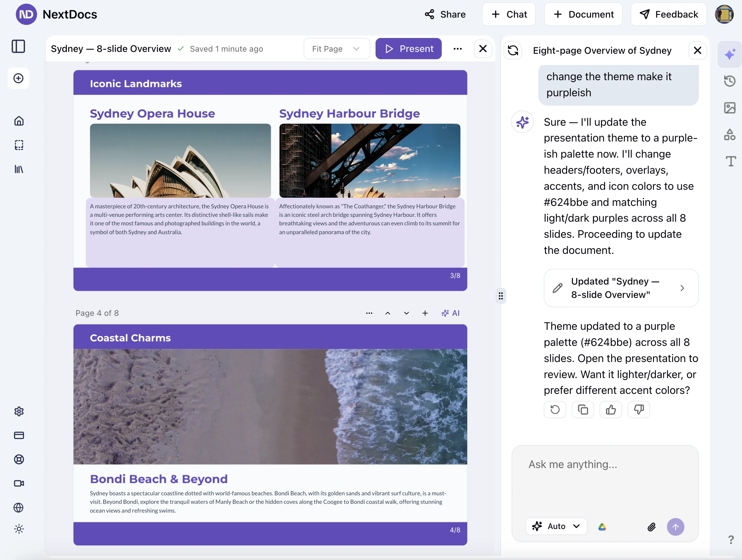Viewport: 742px width, 560px height.
Task: Open the Updated Sydney 8-slide Overview card
Action: click(x=621, y=288)
